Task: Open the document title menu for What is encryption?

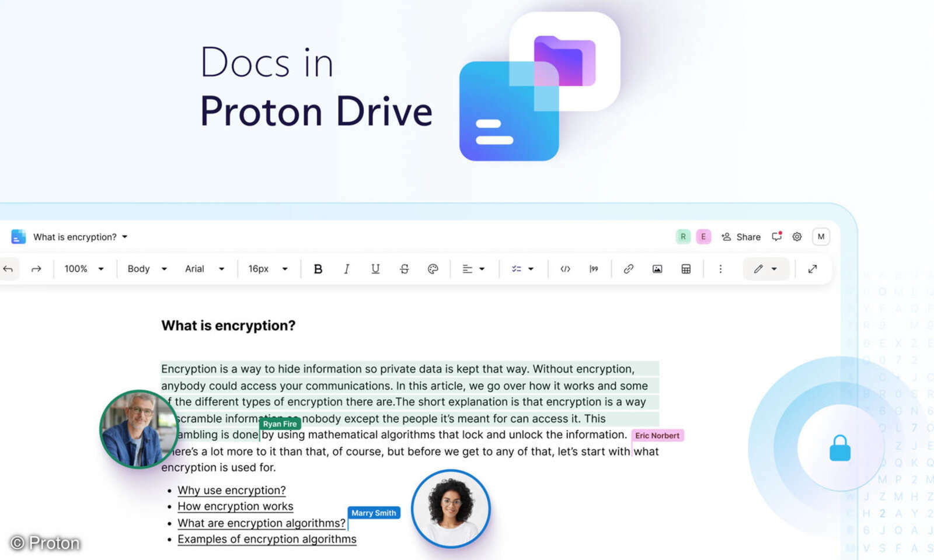Action: 79,237
